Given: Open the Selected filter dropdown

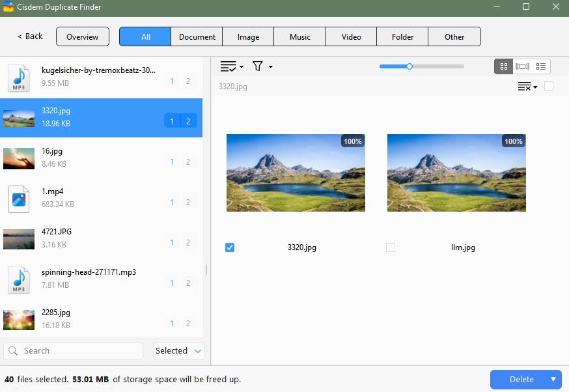Looking at the screenshot, I should click(178, 351).
